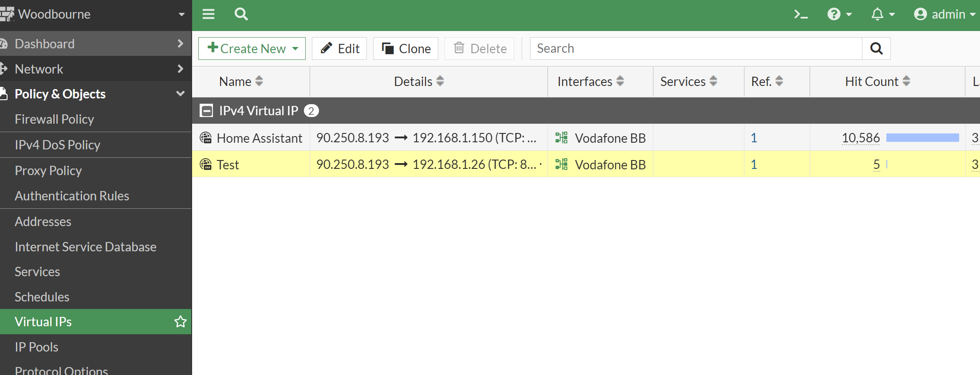This screenshot has height=375, width=980.
Task: Click the search magnifier beside the search field
Action: 876,48
